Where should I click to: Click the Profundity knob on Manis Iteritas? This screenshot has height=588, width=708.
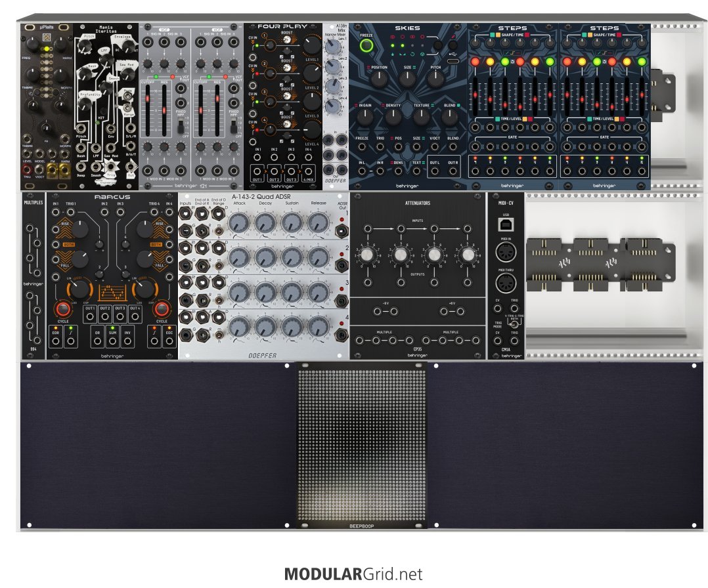(85, 104)
